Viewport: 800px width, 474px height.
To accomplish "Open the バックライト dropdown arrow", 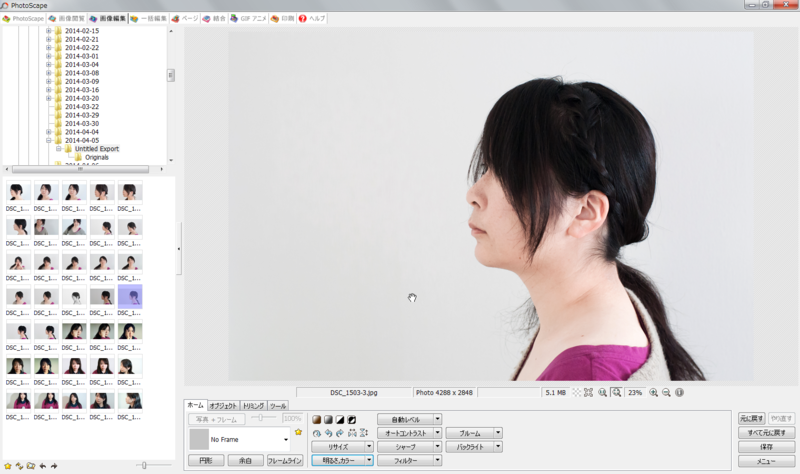I will tap(498, 446).
